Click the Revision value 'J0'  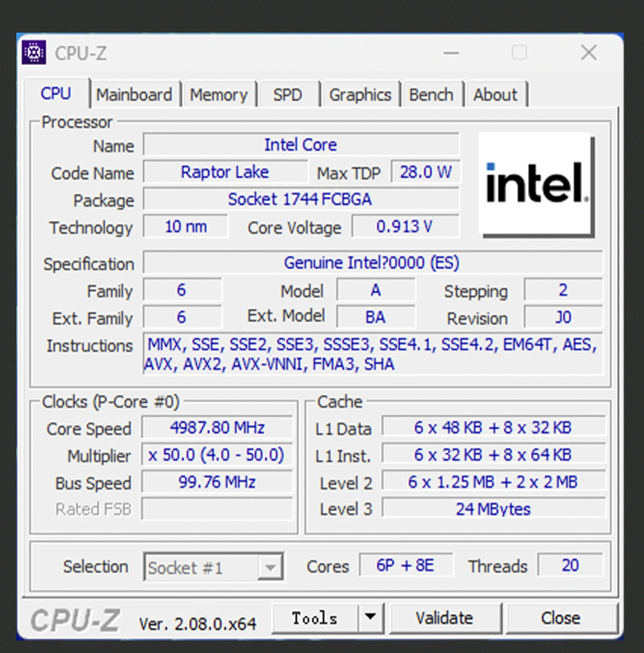pos(563,317)
